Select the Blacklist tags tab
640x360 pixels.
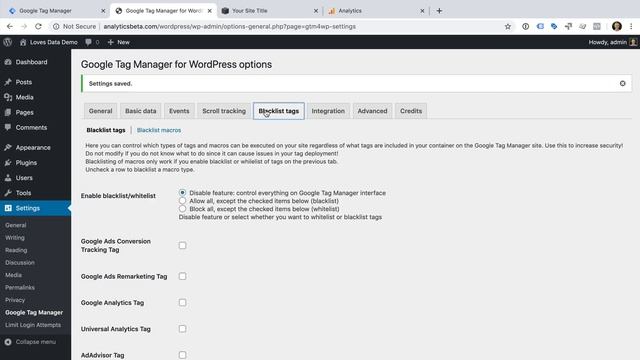[279, 111]
